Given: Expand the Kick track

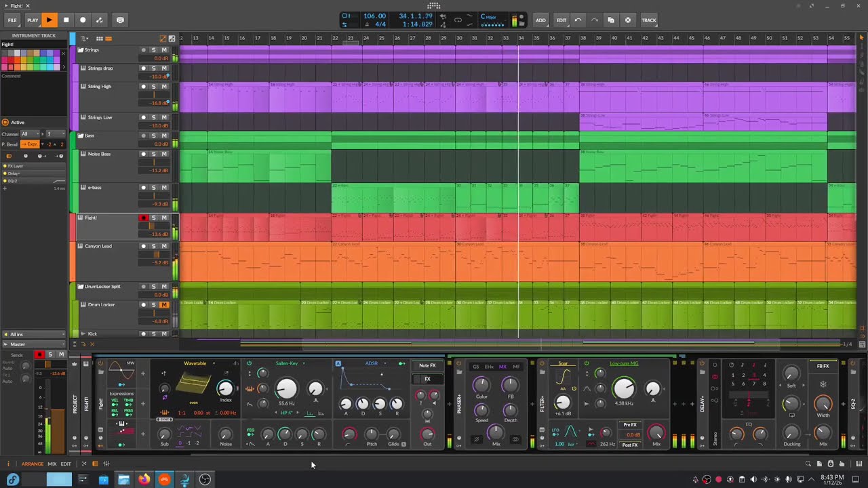Looking at the screenshot, I should click(83, 334).
